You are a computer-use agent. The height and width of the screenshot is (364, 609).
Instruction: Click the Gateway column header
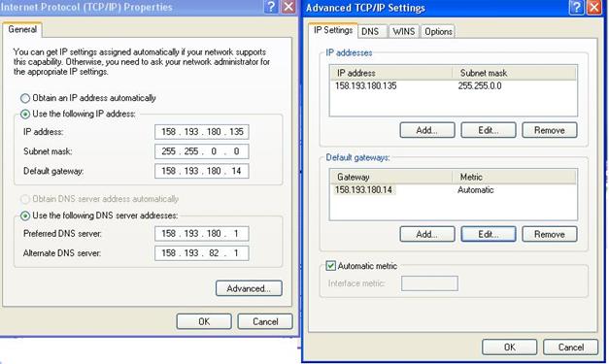[x=391, y=177]
